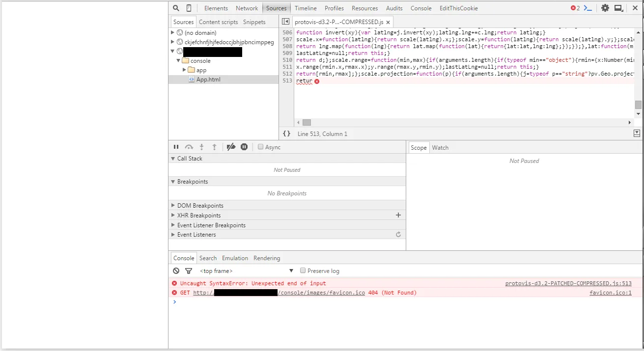Collapse the console folder
Image resolution: width=644 pixels, height=351 pixels.
[x=178, y=61]
